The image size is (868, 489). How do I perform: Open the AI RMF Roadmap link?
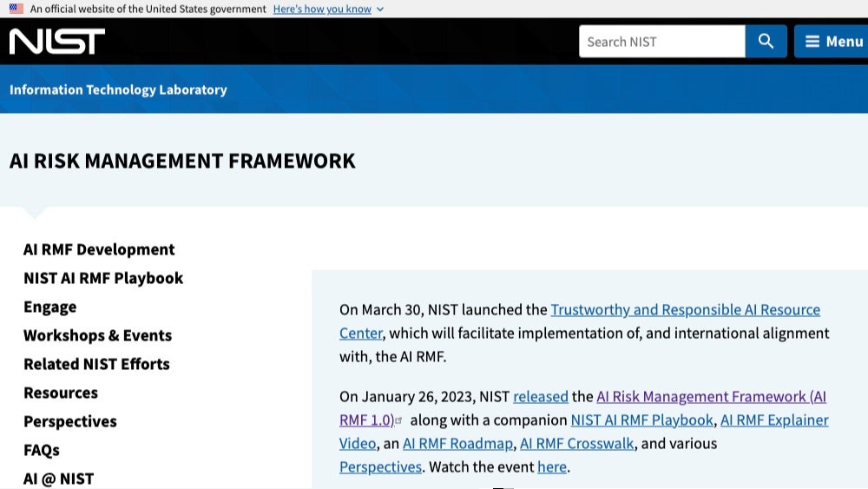457,444
